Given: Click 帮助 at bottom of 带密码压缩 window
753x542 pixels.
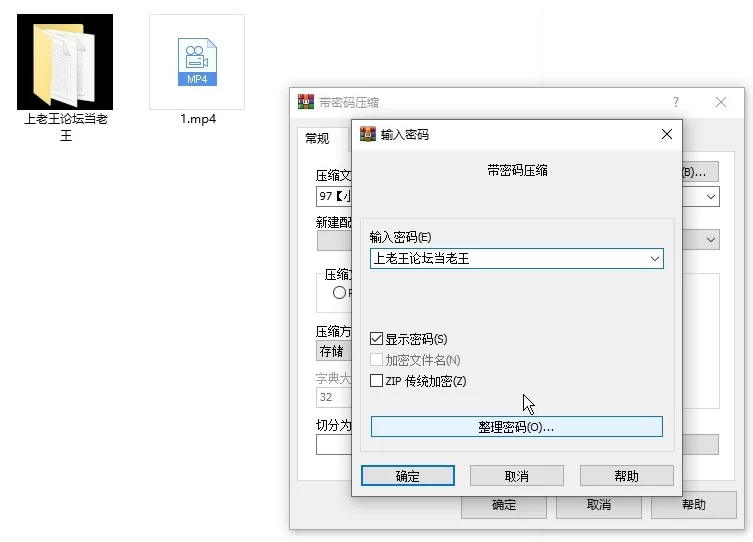Looking at the screenshot, I should 694,505.
